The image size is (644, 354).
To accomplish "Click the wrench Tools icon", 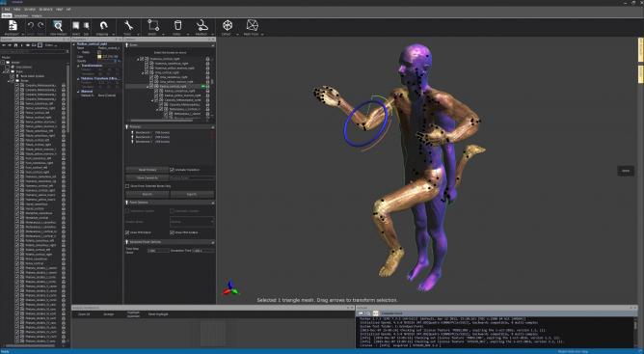I will (128, 26).
